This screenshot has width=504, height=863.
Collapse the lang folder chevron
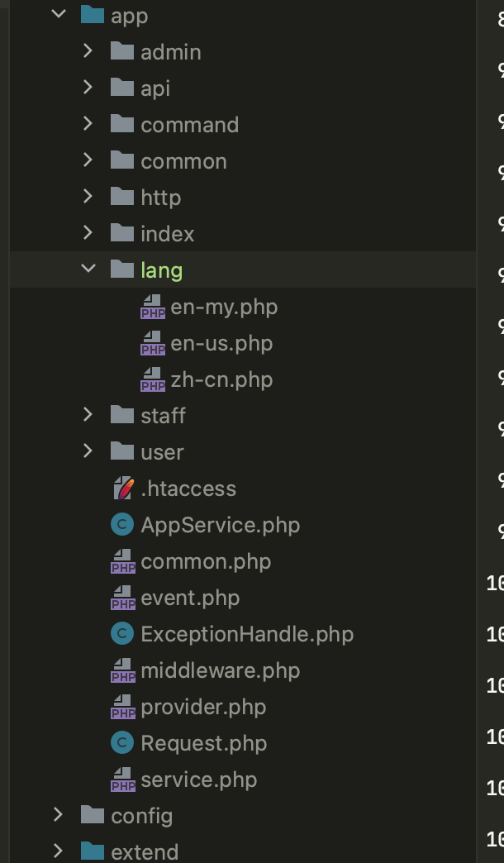(88, 268)
